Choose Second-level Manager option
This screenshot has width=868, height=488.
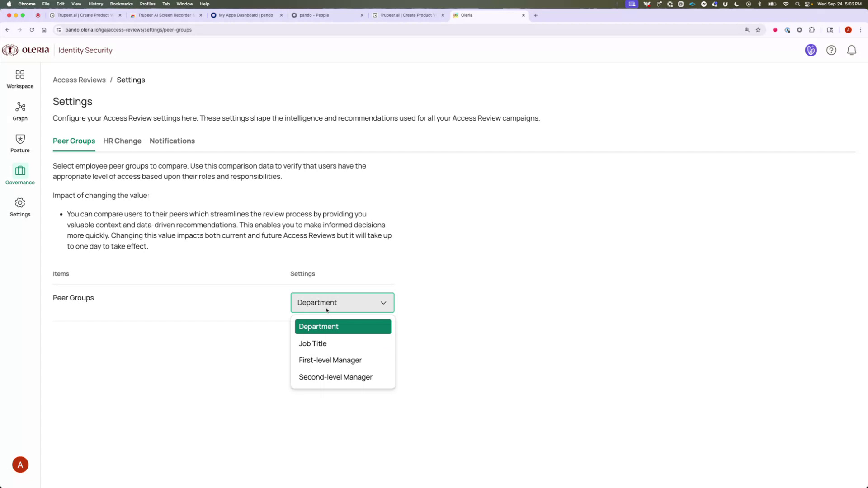335,377
